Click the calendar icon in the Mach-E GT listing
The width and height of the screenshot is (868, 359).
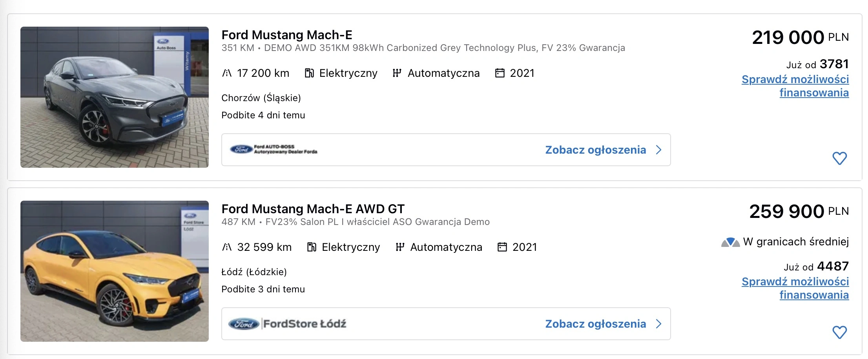[502, 247]
